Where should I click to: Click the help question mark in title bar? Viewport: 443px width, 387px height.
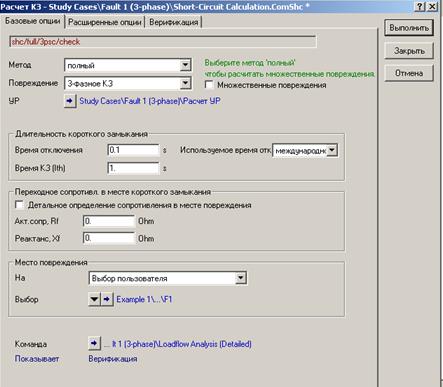click(421, 6)
